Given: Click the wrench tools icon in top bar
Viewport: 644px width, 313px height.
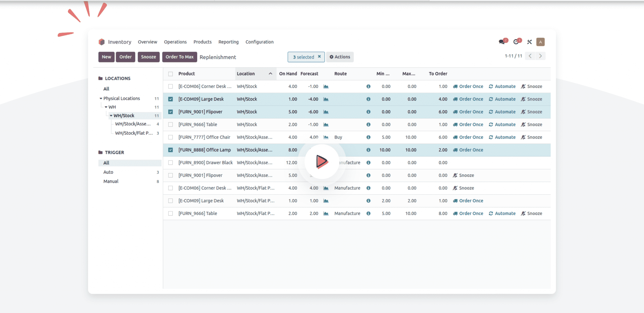Looking at the screenshot, I should [529, 42].
